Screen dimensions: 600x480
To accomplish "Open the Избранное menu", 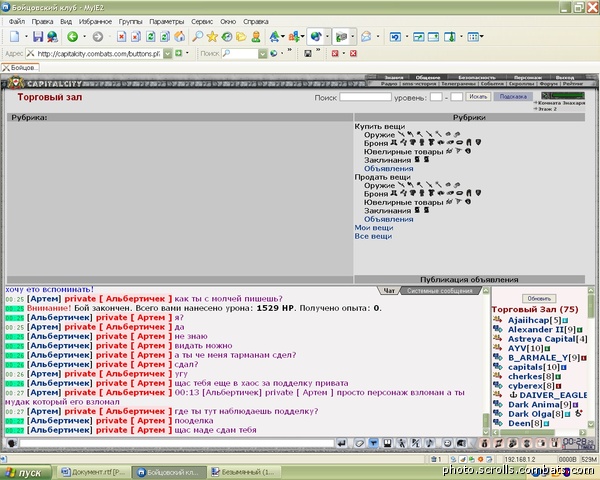I will [x=95, y=22].
